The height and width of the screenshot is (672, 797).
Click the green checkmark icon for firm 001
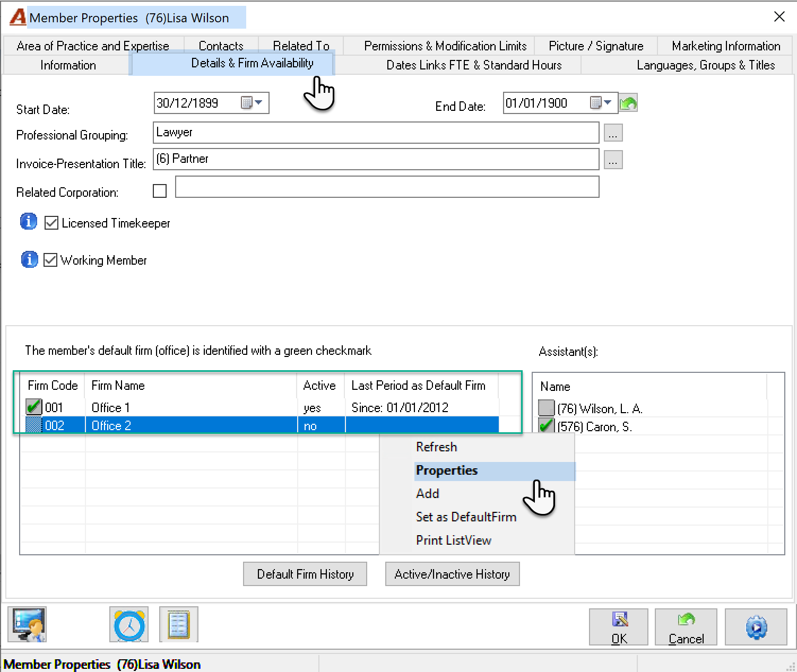(34, 407)
